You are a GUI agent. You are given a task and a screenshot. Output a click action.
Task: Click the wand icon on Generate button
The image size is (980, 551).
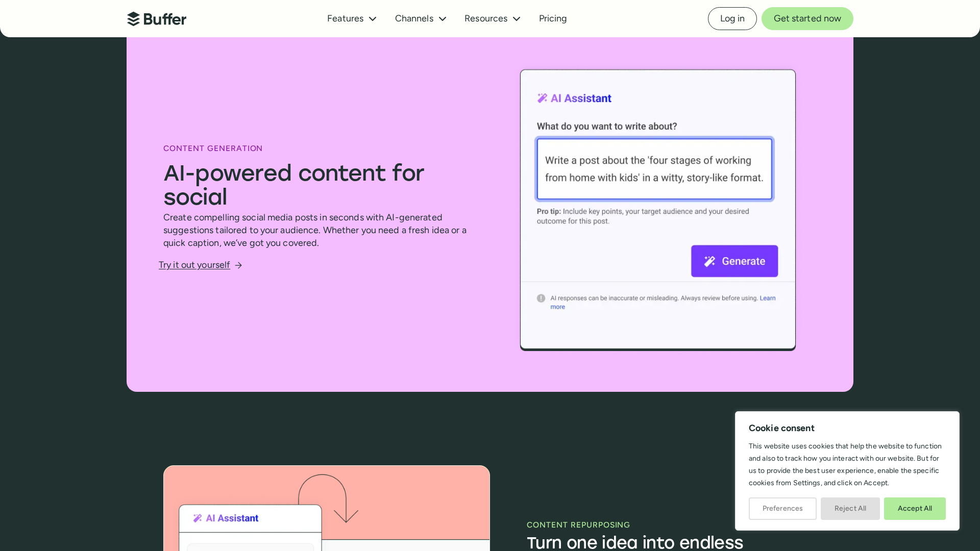[709, 261]
